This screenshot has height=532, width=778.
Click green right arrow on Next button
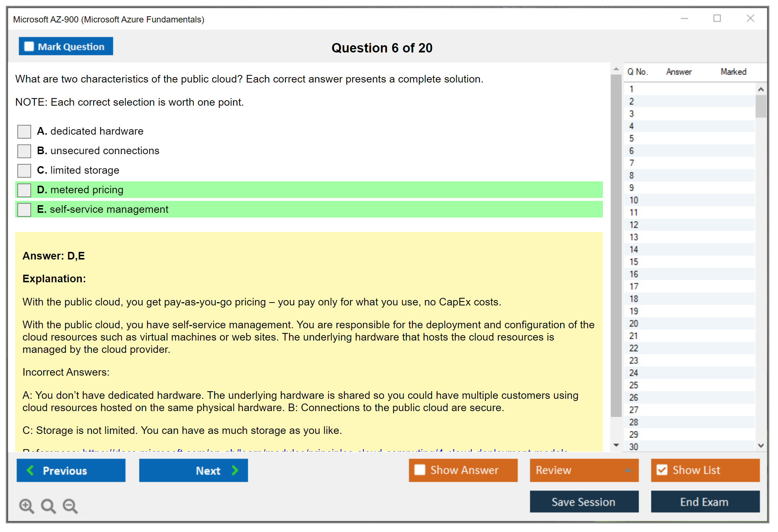point(235,470)
